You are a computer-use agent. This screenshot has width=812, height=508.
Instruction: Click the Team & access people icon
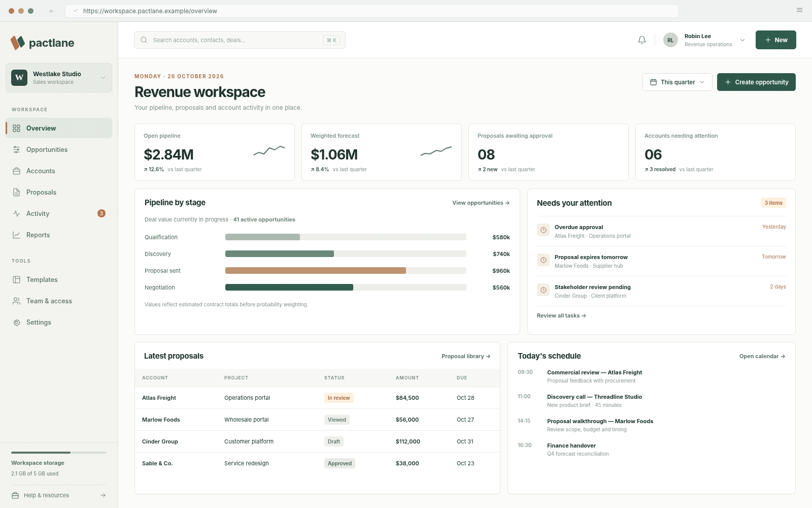(x=17, y=301)
